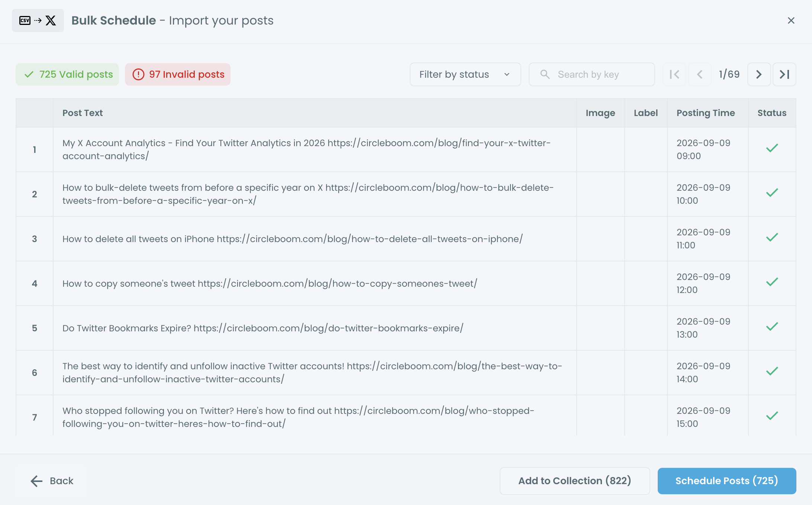Click row number 3

(35, 239)
